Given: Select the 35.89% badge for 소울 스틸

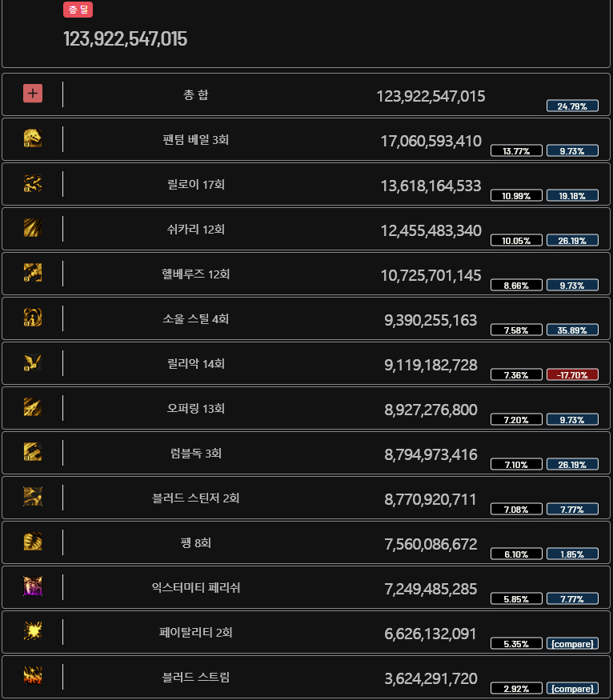Looking at the screenshot, I should 572,330.
